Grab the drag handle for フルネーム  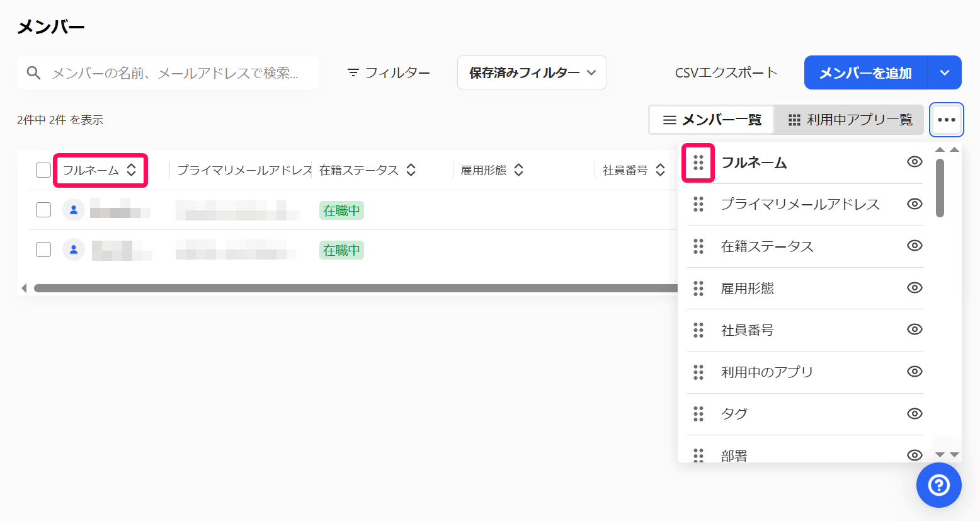click(x=698, y=163)
